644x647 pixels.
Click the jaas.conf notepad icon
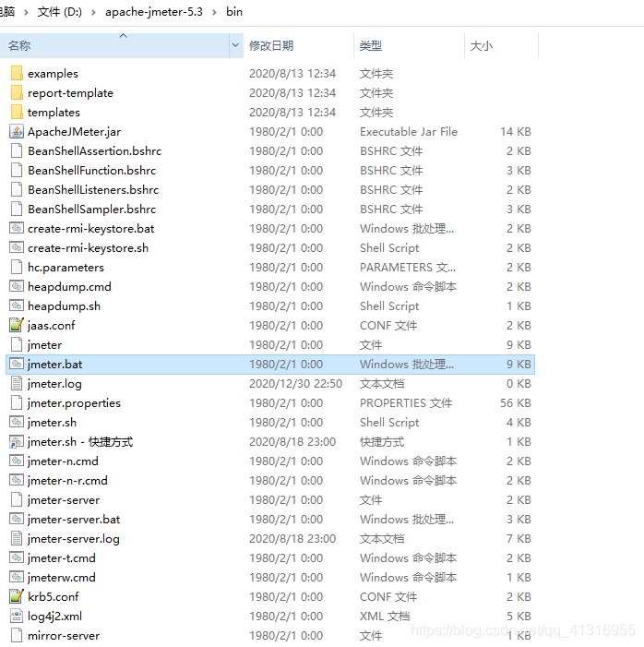[x=17, y=325]
